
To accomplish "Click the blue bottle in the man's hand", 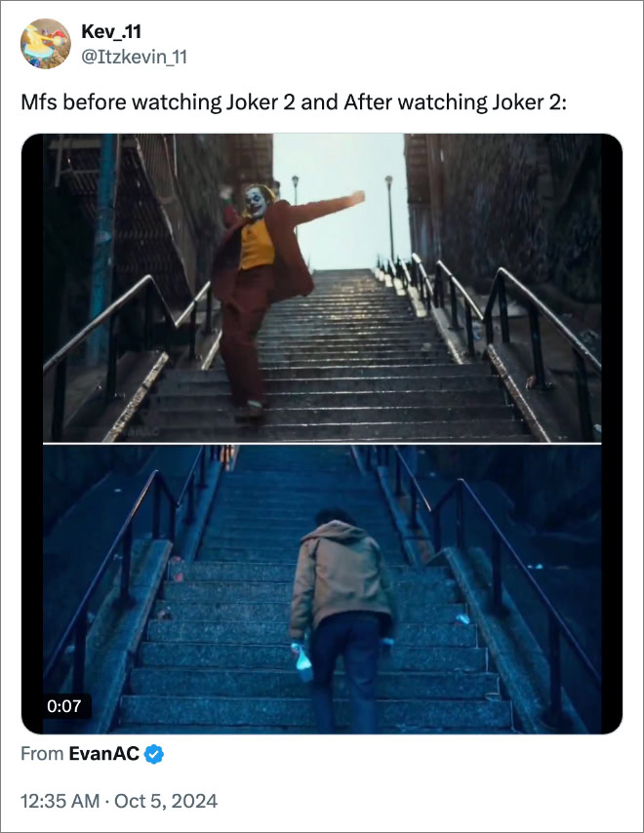I will tap(302, 662).
